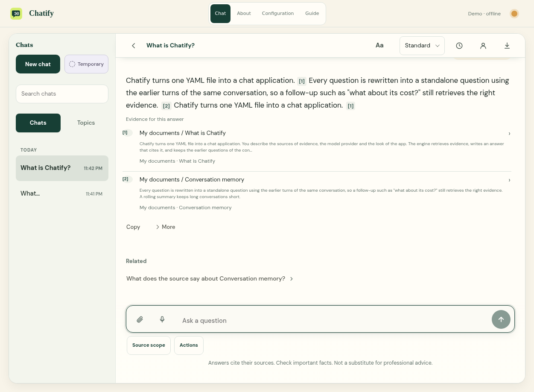Open the About tab
Image resolution: width=534 pixels, height=392 pixels.
pyautogui.click(x=244, y=14)
